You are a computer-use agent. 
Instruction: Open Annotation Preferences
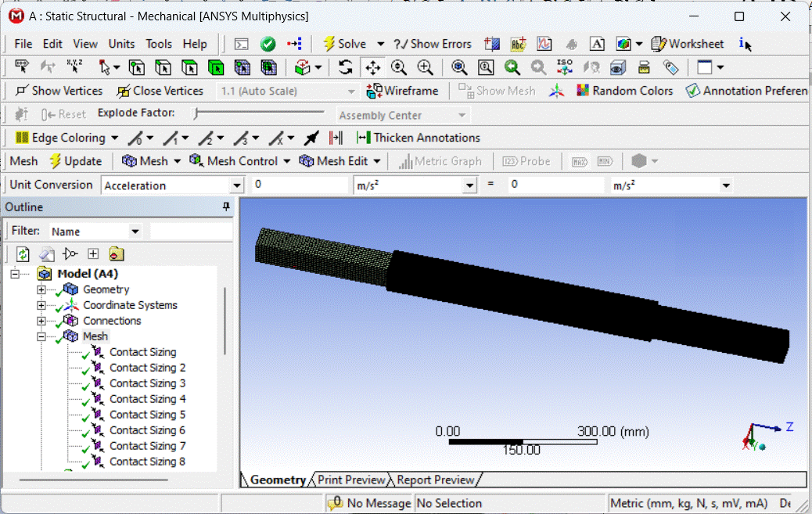(x=746, y=91)
